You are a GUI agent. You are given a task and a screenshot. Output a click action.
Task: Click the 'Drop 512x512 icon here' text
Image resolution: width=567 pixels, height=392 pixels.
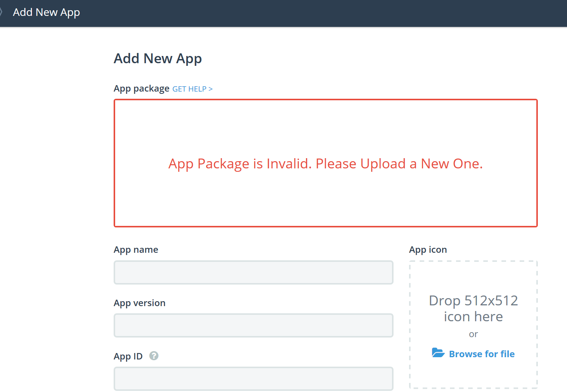pos(473,308)
